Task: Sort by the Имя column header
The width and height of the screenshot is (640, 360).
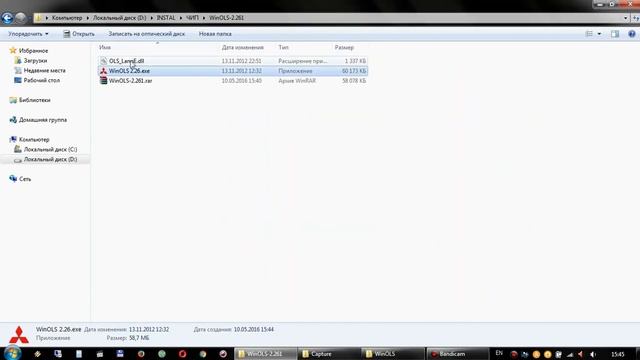Action: point(105,48)
